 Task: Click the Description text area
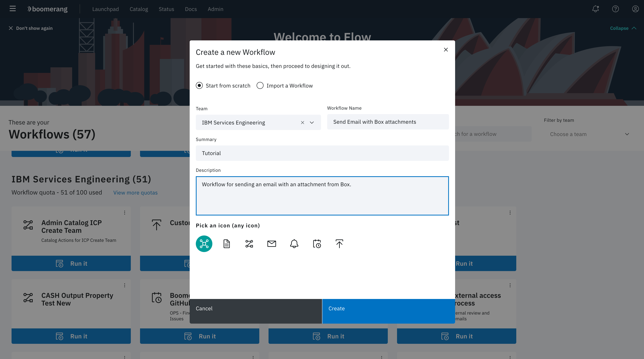[322, 196]
